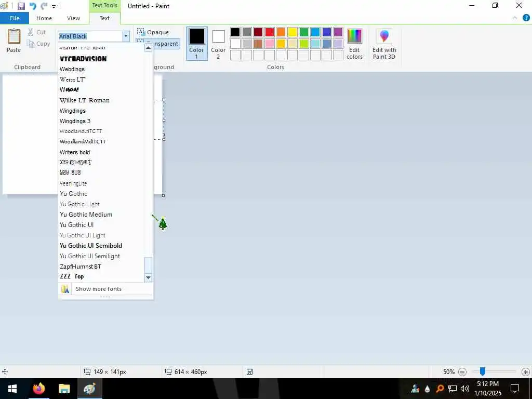Pick the purple color swatch
The height and width of the screenshot is (399, 532).
tap(338, 32)
